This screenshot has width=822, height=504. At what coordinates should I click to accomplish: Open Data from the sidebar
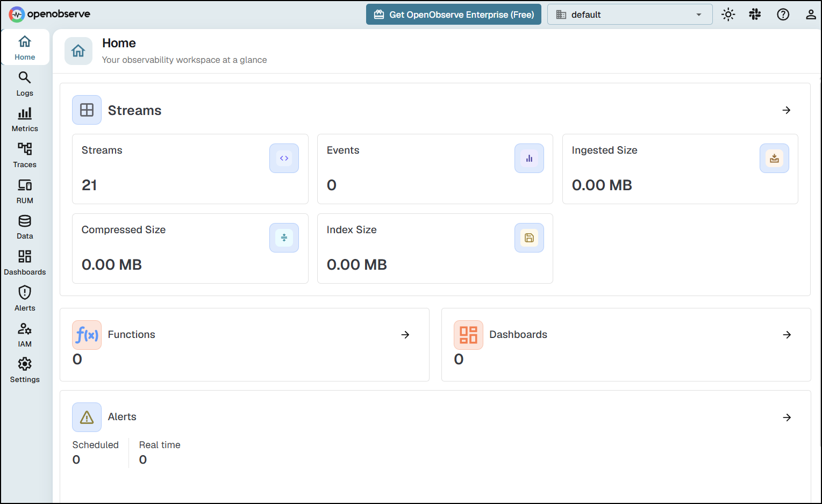(x=25, y=227)
